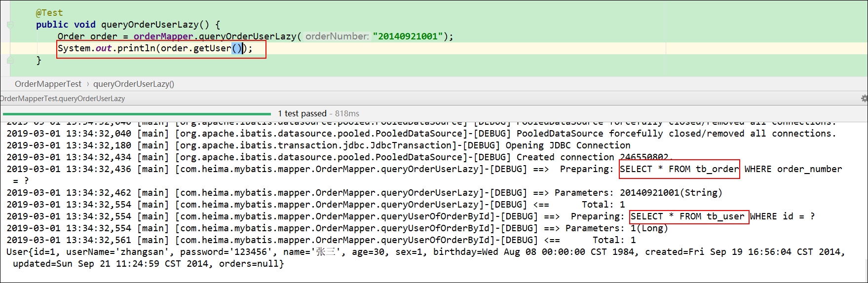
Task: Select queryOrderUserLazy() breadcrumb
Action: click(134, 84)
